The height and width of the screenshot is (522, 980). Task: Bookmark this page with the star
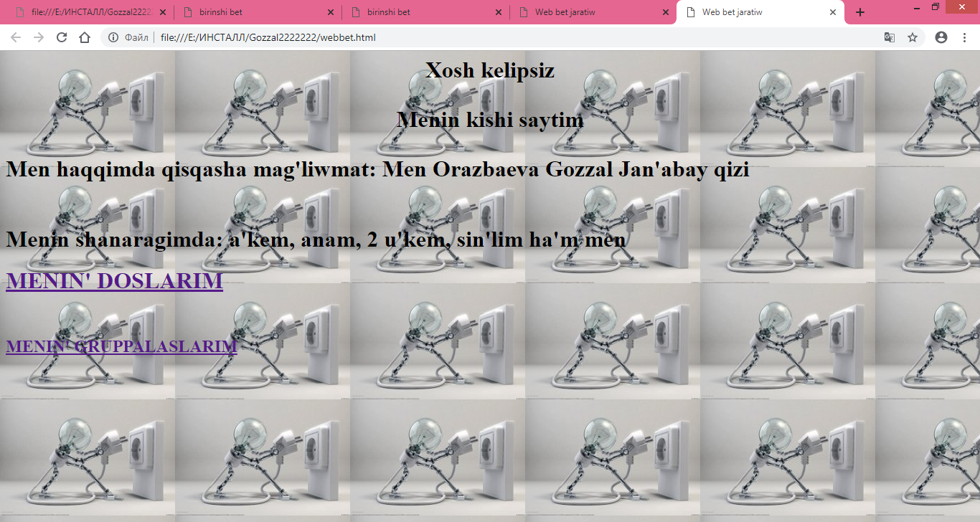pos(913,37)
